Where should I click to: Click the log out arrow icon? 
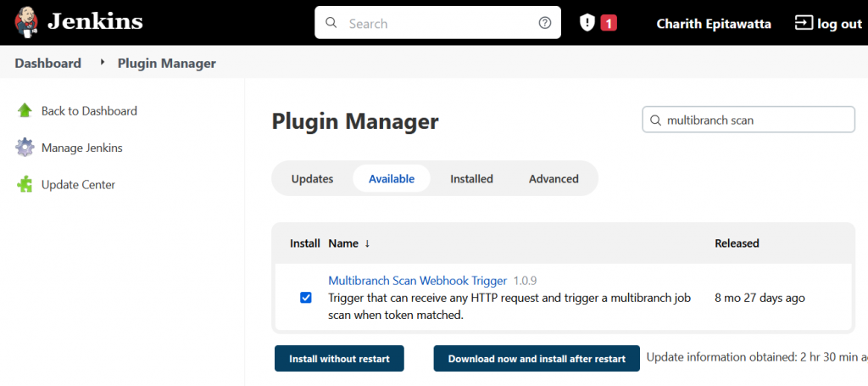(x=802, y=23)
